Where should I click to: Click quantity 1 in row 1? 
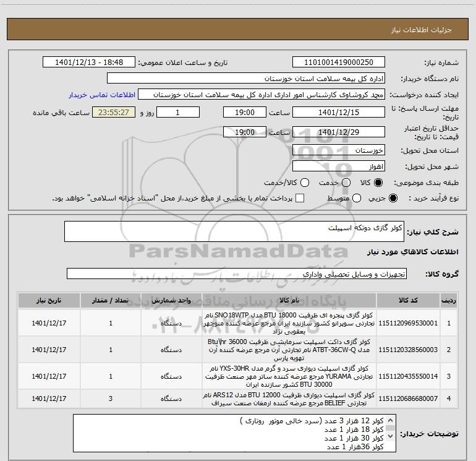111,323
